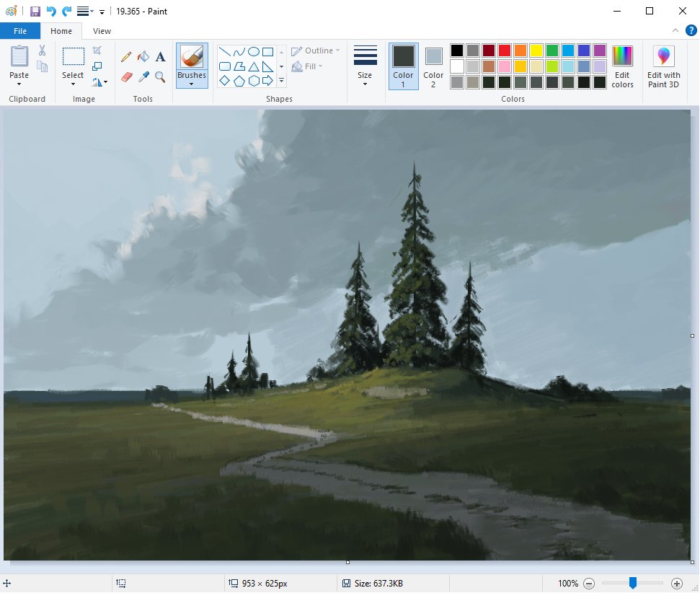Choose the Diamond shape
This screenshot has height=593, width=700.
click(x=225, y=81)
